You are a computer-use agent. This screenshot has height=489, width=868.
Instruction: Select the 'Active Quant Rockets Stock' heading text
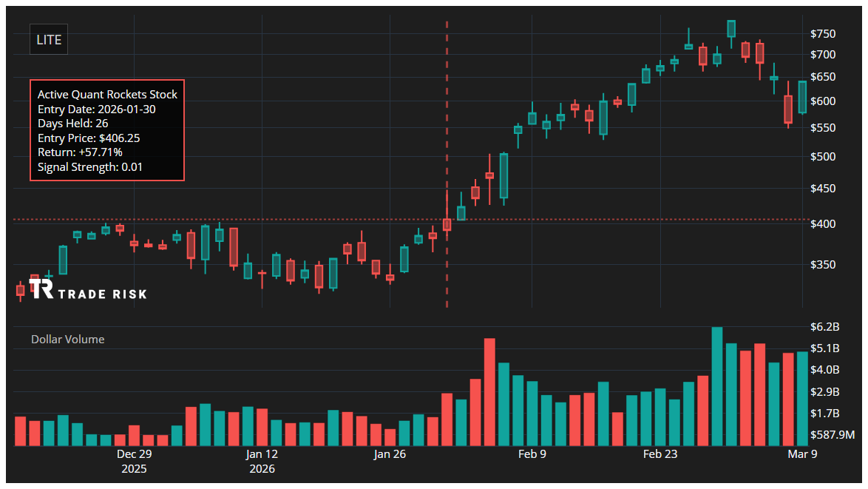click(x=107, y=94)
